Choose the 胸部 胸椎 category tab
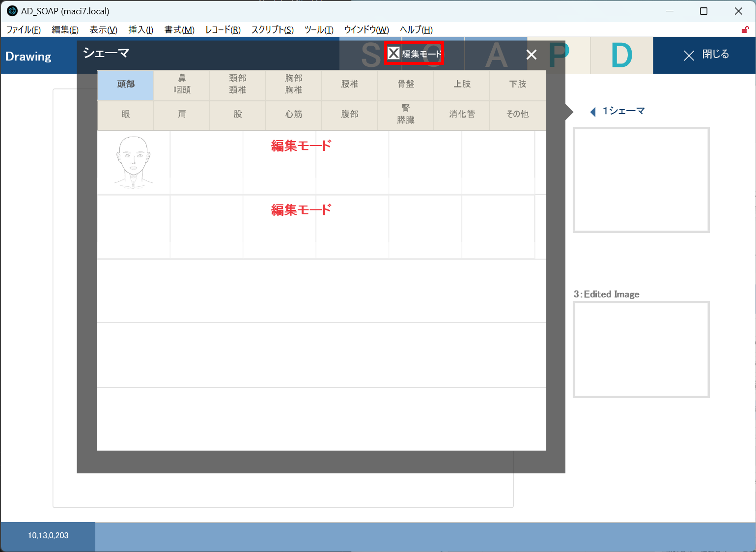The height and width of the screenshot is (552, 756). [x=294, y=84]
